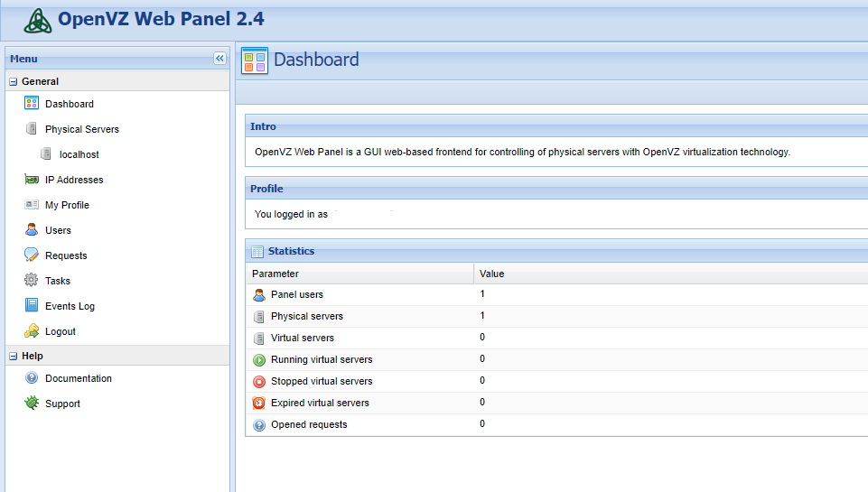Click the My Profile card icon

tap(32, 205)
